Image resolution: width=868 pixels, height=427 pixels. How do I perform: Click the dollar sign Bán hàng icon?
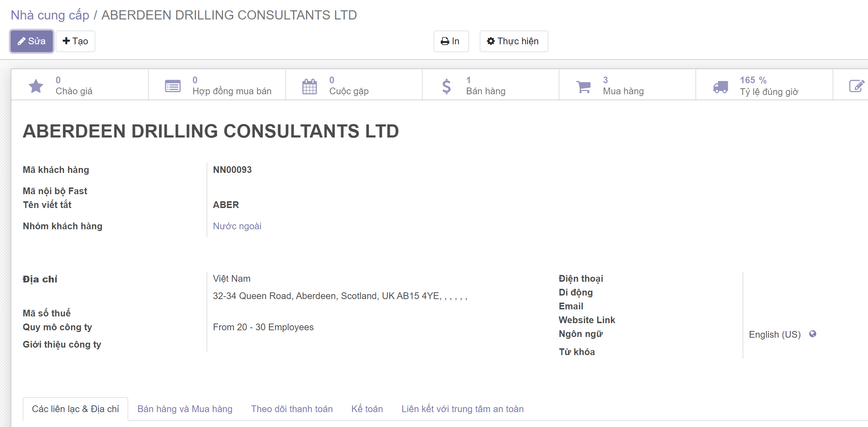pos(446,86)
